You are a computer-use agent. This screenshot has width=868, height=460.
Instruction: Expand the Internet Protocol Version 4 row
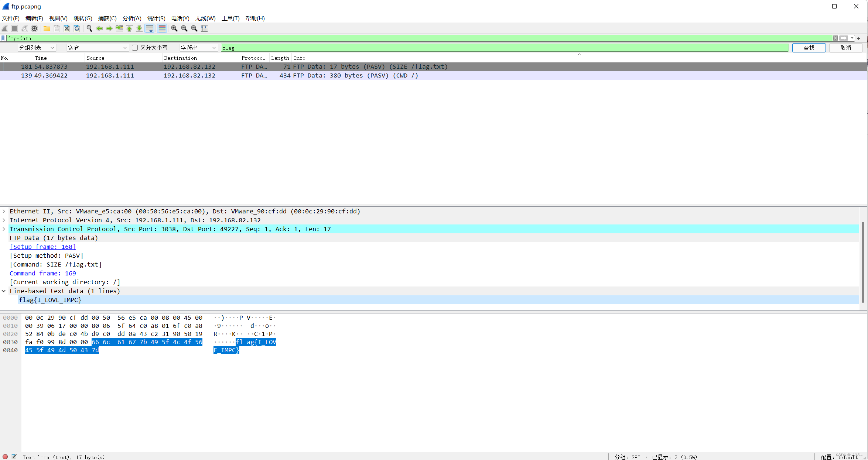pyautogui.click(x=4, y=220)
